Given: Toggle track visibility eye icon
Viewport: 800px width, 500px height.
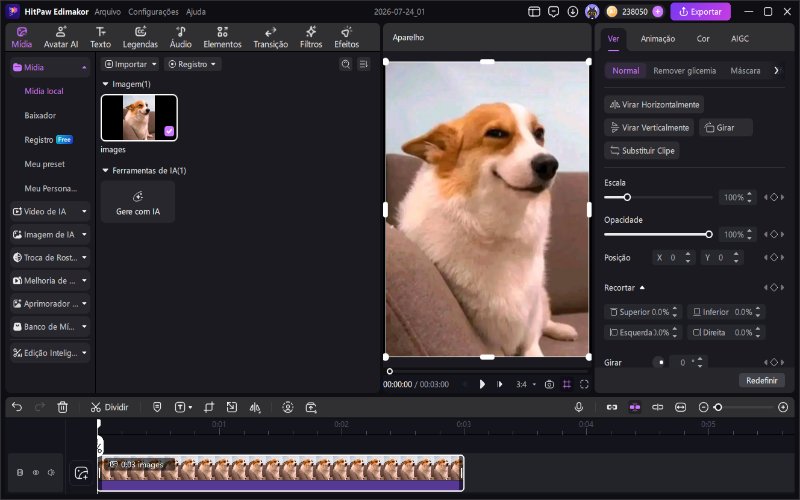Looking at the screenshot, I should coord(36,472).
